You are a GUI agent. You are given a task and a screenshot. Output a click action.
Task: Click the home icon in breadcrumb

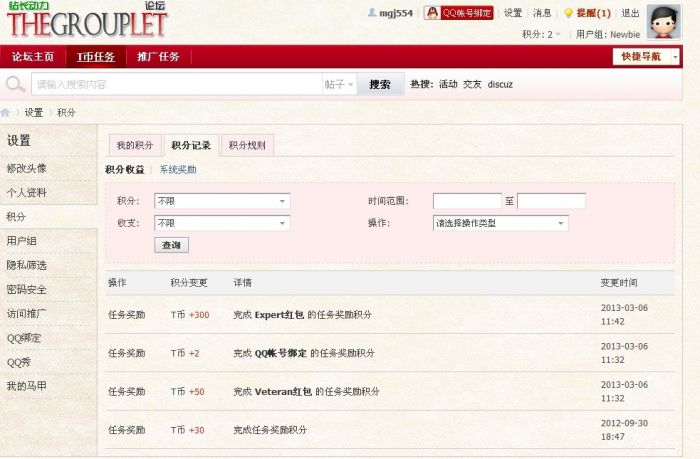pos(7,113)
